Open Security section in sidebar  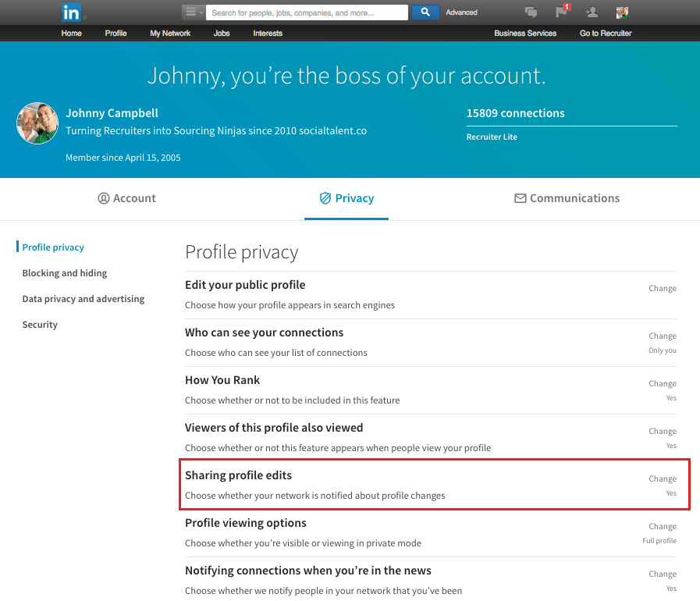(x=40, y=325)
